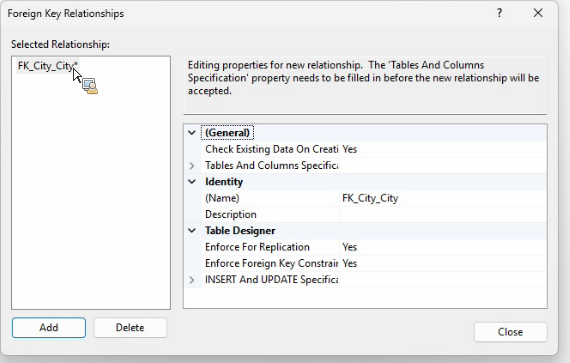Change Enforce Foreign Key Constraint Yes value

click(442, 263)
